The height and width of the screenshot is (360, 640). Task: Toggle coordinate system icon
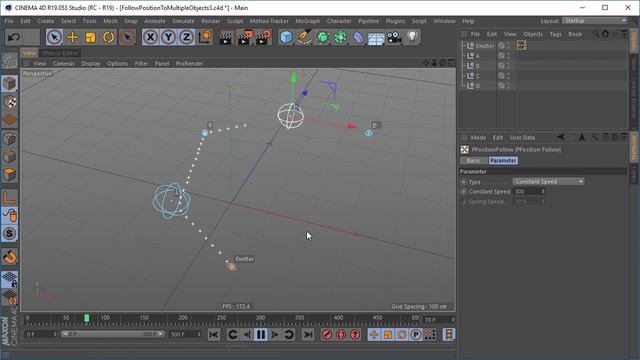click(x=205, y=37)
